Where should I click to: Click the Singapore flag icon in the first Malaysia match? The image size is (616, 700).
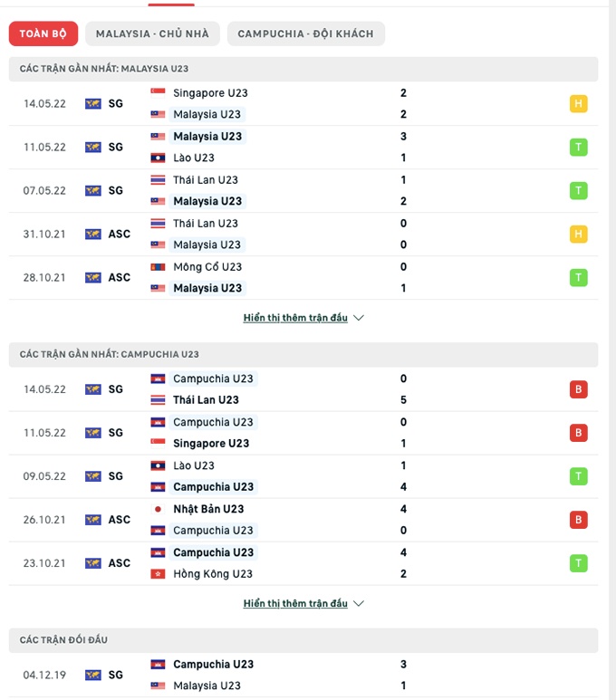pyautogui.click(x=159, y=93)
